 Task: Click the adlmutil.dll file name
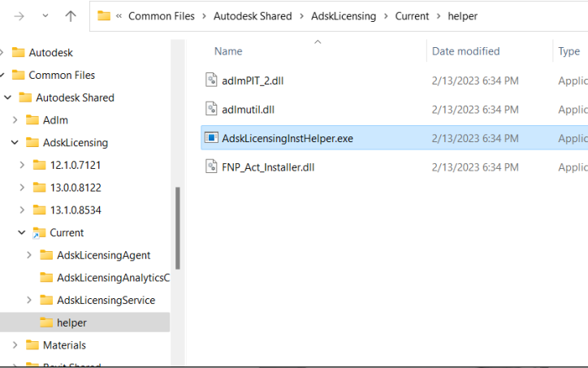click(248, 110)
